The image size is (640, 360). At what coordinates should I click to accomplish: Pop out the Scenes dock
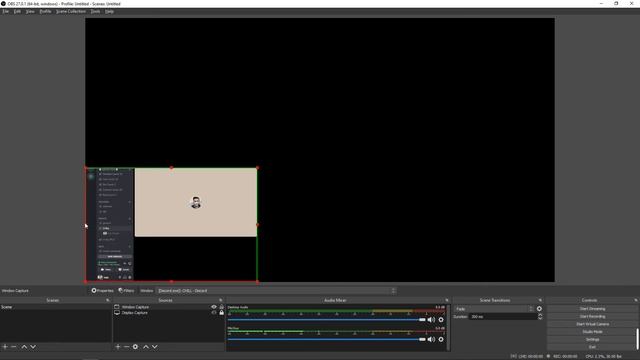[x=108, y=300]
